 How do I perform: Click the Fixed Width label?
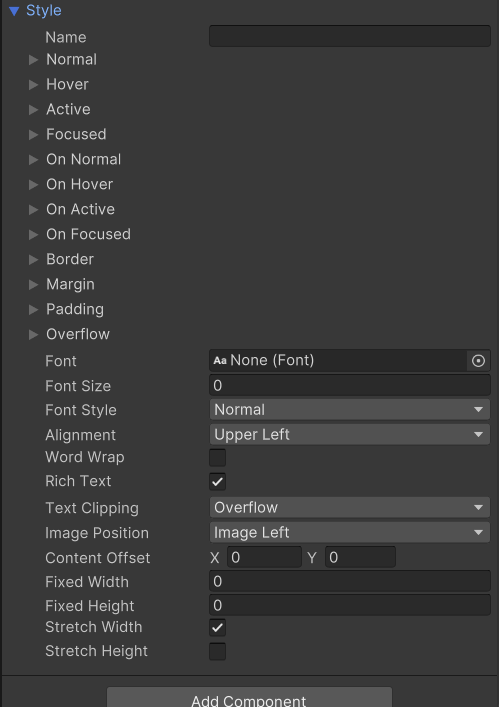coord(87,582)
